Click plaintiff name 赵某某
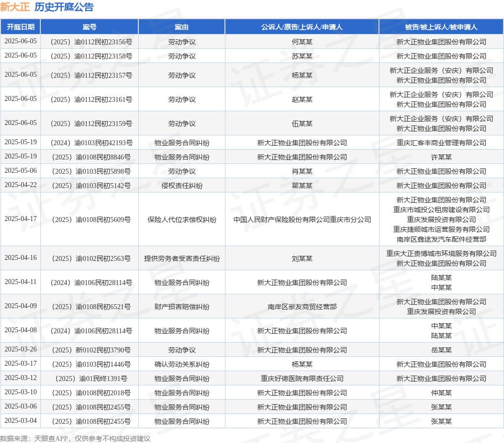This screenshot has height=443, width=504. pos(302,99)
